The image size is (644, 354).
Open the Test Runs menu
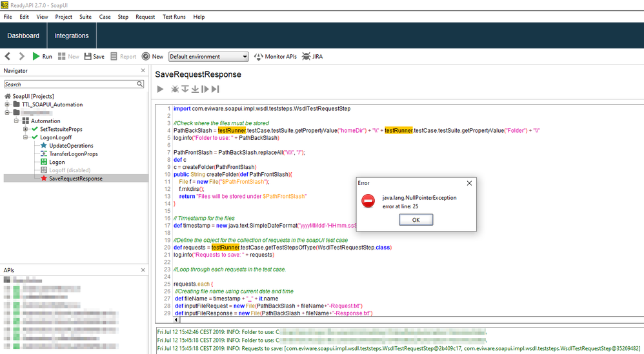(175, 17)
